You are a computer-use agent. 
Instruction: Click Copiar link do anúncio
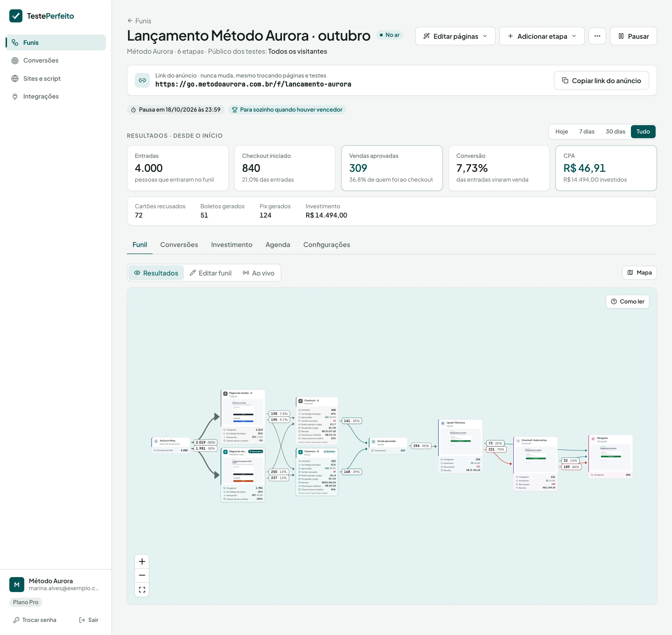(x=601, y=80)
